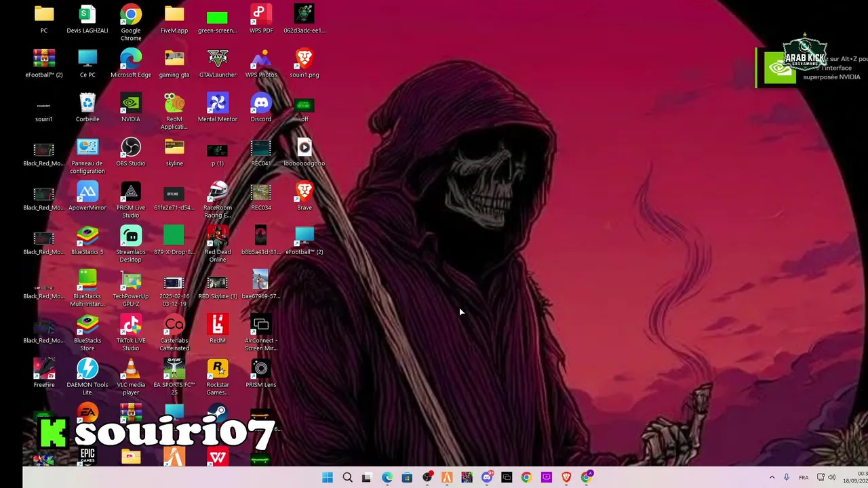Open taskbar Search
Image resolution: width=868 pixels, height=488 pixels.
[x=347, y=477]
